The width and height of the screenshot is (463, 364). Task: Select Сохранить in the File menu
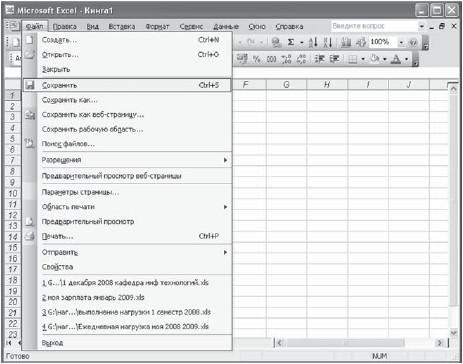[x=127, y=85]
